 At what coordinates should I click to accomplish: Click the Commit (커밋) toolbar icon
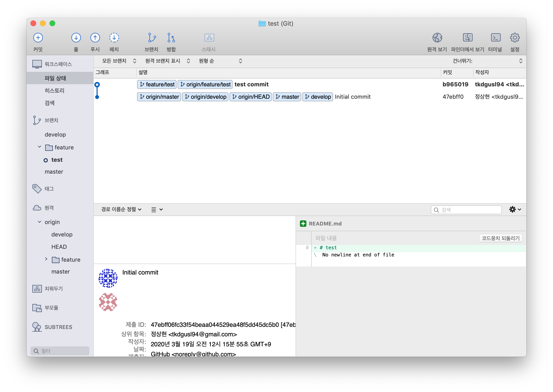point(38,38)
